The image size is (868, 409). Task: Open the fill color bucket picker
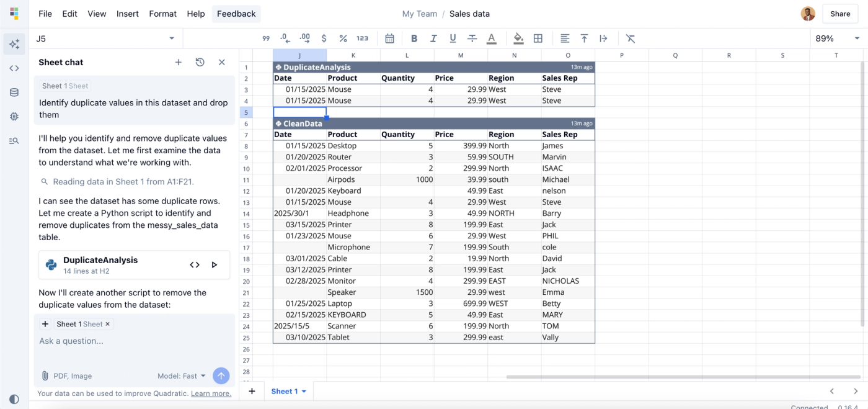coord(518,38)
